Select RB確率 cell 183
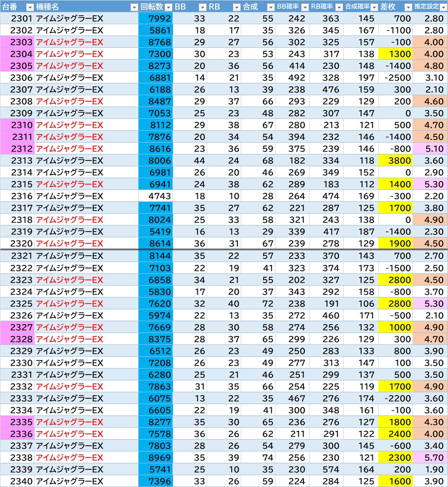The height and width of the screenshot is (487, 448). [327, 184]
